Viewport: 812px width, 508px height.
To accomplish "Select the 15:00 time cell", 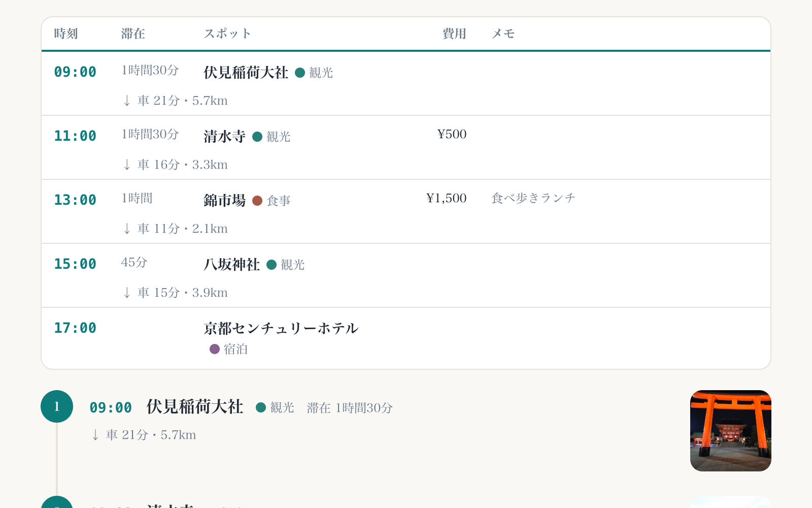I will click(75, 264).
